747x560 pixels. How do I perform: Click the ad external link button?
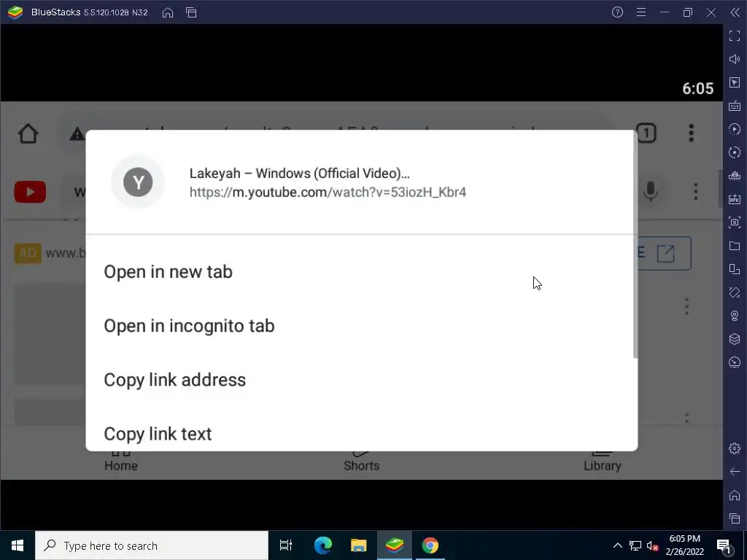(x=665, y=253)
